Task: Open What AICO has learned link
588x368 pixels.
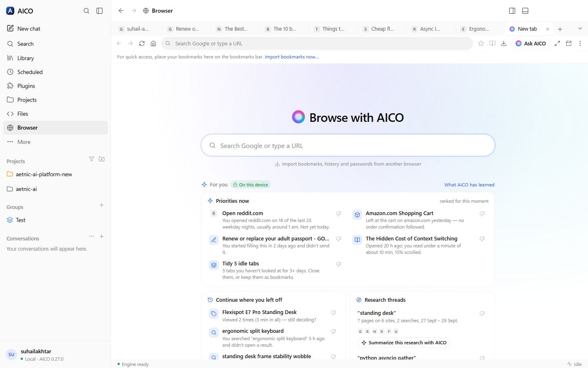Action: (x=469, y=185)
